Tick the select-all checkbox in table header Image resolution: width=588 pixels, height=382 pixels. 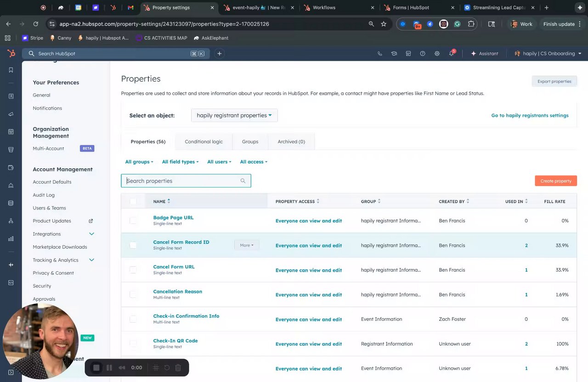pos(133,201)
